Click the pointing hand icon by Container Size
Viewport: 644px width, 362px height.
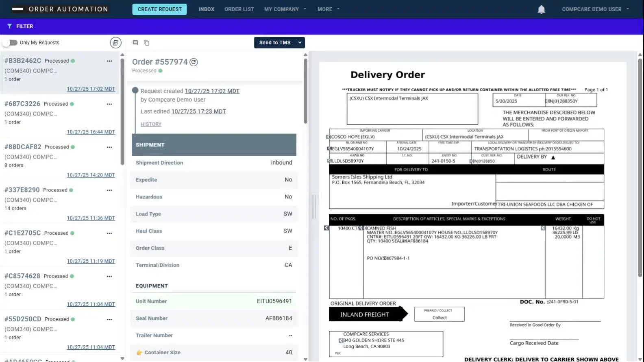139,353
